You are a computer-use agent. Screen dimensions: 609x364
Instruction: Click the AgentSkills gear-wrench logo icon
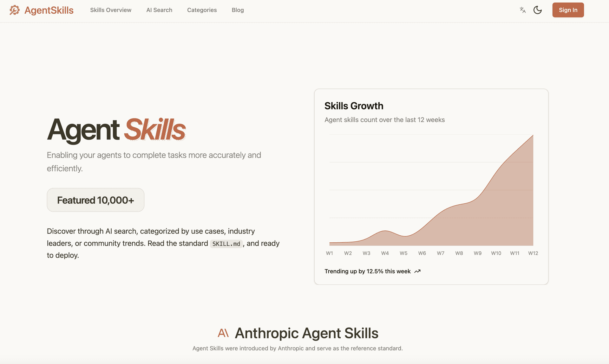click(14, 10)
